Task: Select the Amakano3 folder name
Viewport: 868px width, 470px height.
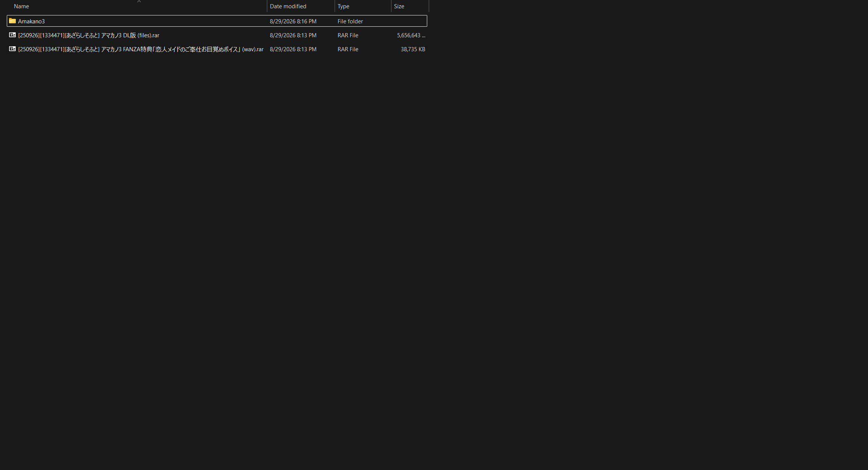Action: pyautogui.click(x=31, y=21)
